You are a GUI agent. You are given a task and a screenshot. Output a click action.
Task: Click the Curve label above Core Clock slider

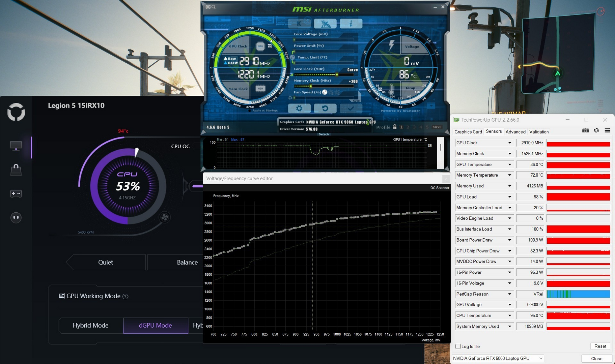(353, 70)
